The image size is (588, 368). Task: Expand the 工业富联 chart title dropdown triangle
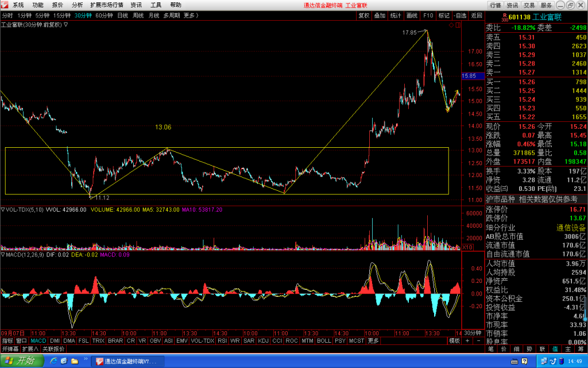pyautogui.click(x=65, y=24)
